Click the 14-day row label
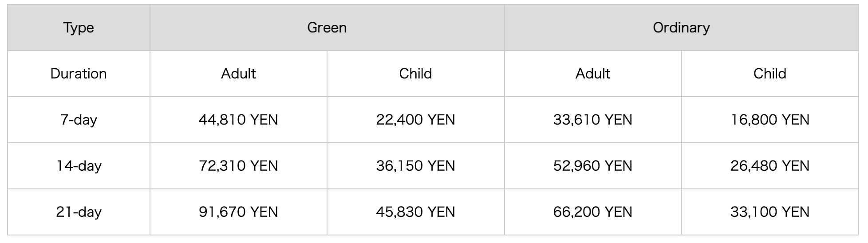 tap(79, 166)
